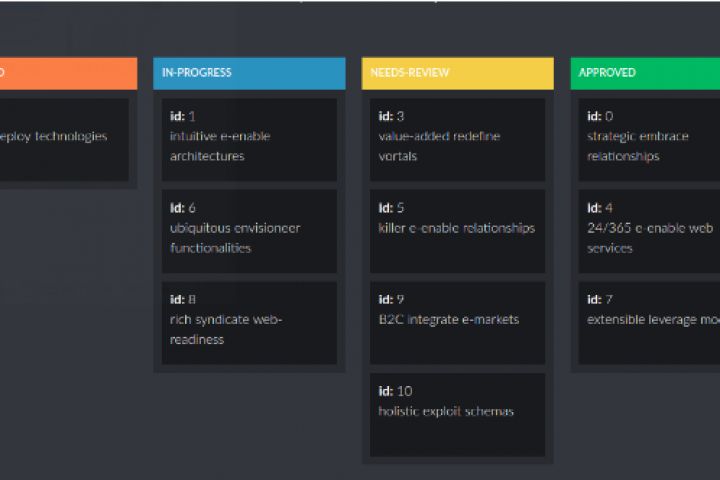Click the 24/365 e-enable web services card
The height and width of the screenshot is (480, 720).
(650, 231)
